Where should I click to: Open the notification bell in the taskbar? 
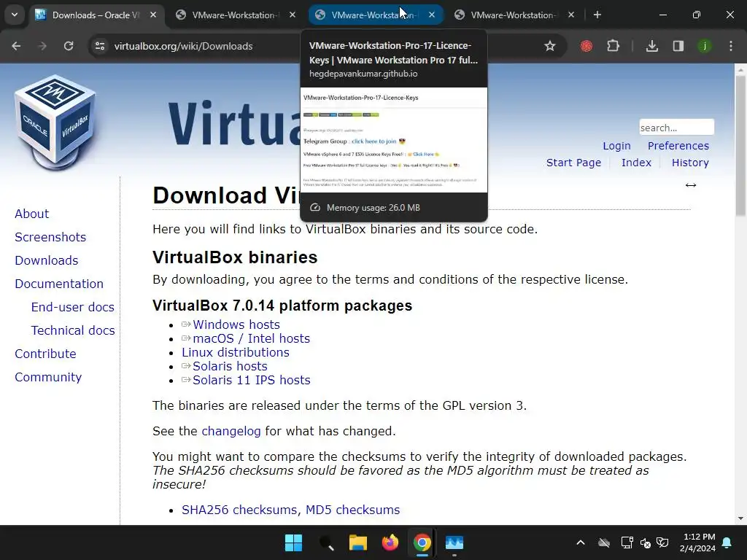(727, 542)
